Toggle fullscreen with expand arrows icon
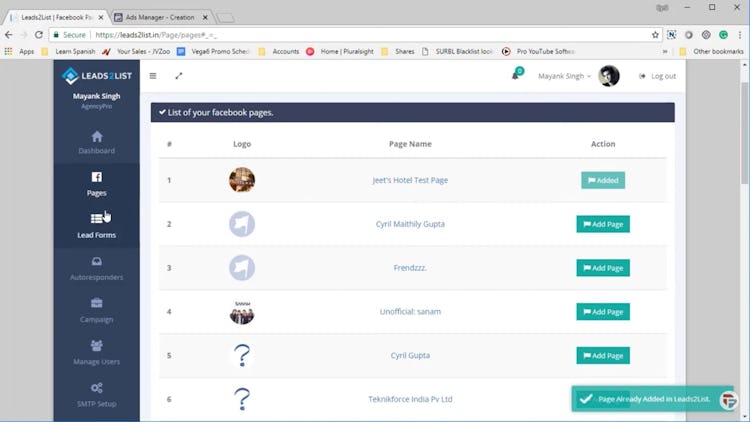The image size is (750, 422). pyautogui.click(x=179, y=76)
